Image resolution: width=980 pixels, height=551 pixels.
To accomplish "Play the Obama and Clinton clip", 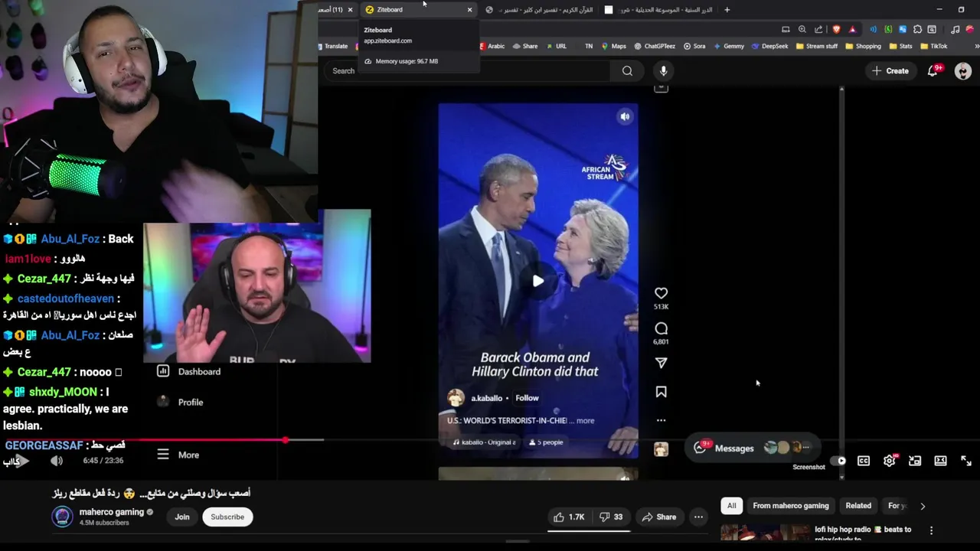I will click(538, 281).
